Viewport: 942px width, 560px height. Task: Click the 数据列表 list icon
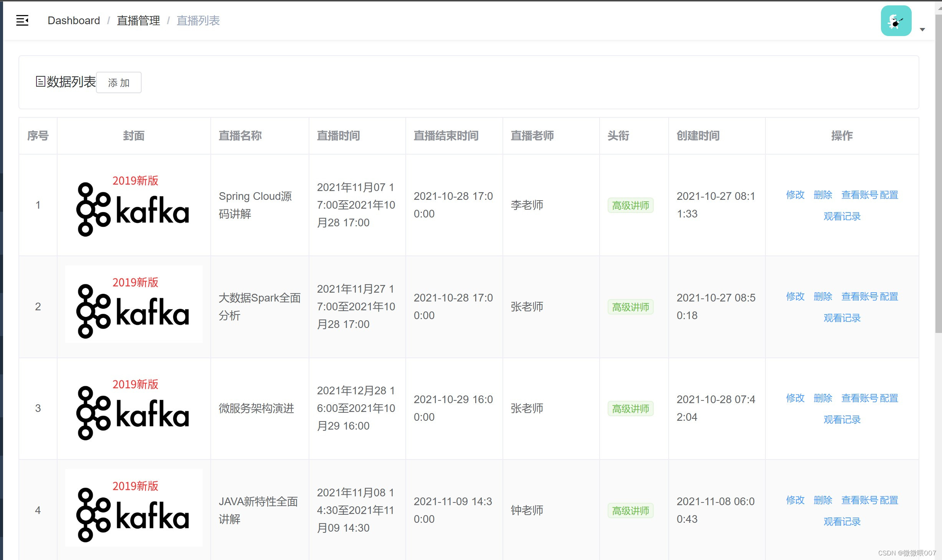tap(40, 82)
